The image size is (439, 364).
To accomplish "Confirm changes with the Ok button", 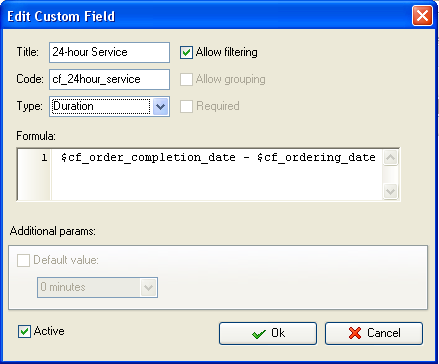I will coord(268,333).
